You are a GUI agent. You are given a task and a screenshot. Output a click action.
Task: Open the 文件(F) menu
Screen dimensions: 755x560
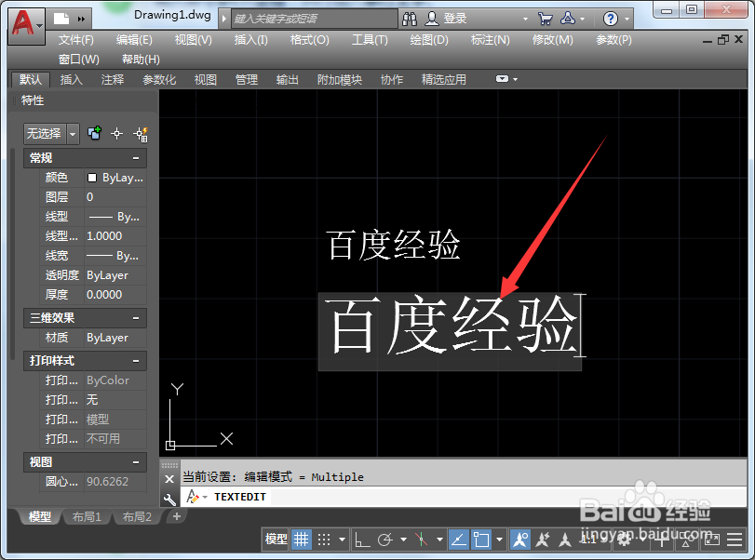(x=76, y=40)
